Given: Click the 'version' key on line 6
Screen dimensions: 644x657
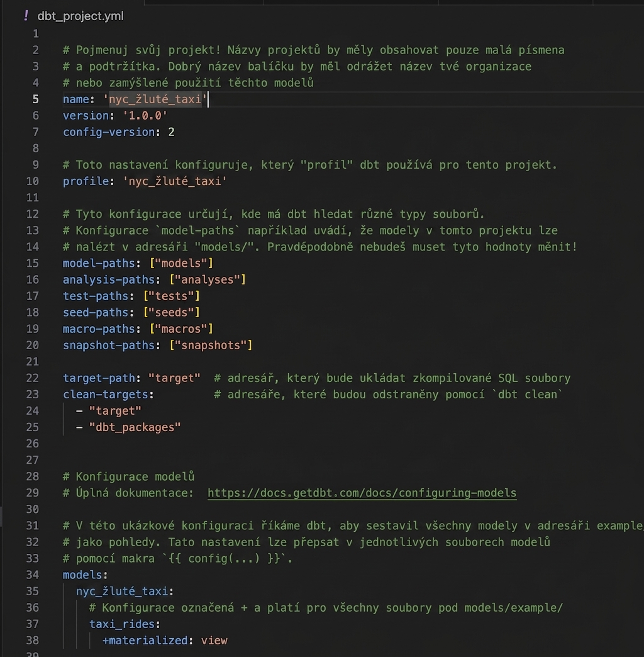Looking at the screenshot, I should click(86, 116).
